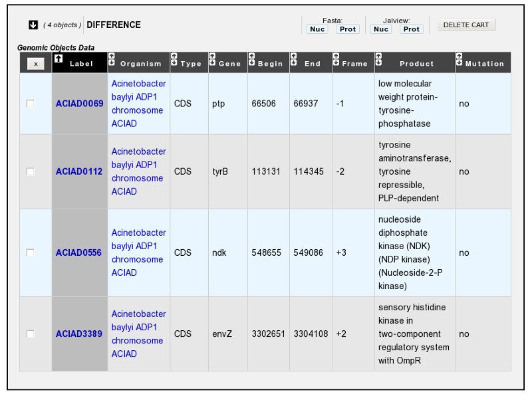Image resolution: width=532 pixels, height=400 pixels.
Task: Sort table by Gene column arrows
Action: pos(212,59)
